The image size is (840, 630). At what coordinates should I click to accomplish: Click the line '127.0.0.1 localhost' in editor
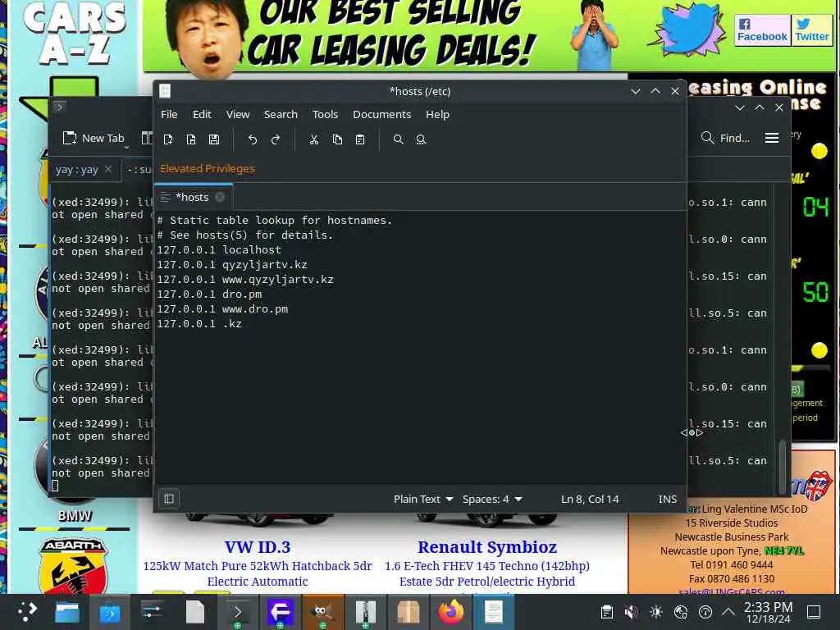click(x=218, y=249)
